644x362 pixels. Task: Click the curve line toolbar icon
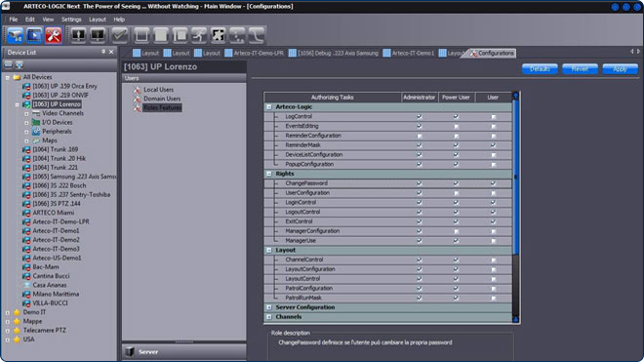point(257,35)
